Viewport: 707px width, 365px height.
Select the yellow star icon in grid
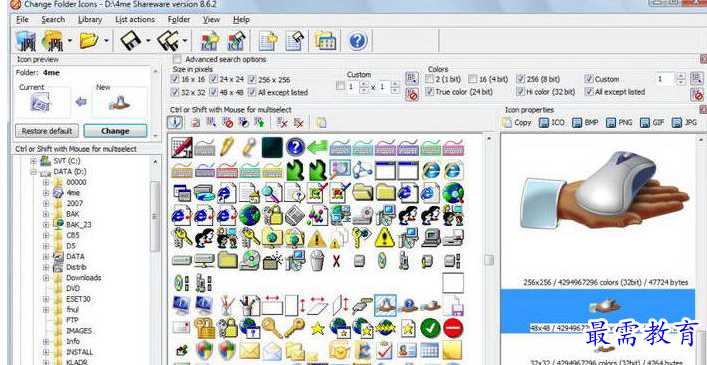pyautogui.click(x=317, y=328)
